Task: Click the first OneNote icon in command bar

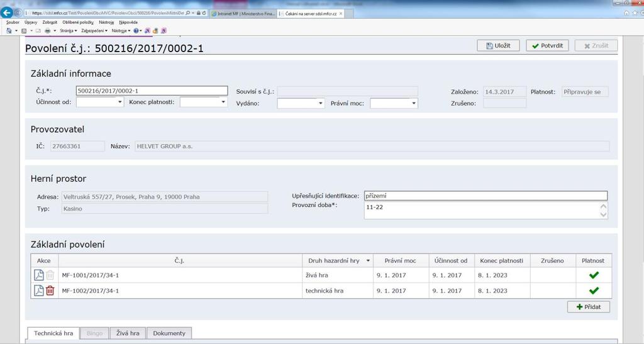Action: [147, 31]
